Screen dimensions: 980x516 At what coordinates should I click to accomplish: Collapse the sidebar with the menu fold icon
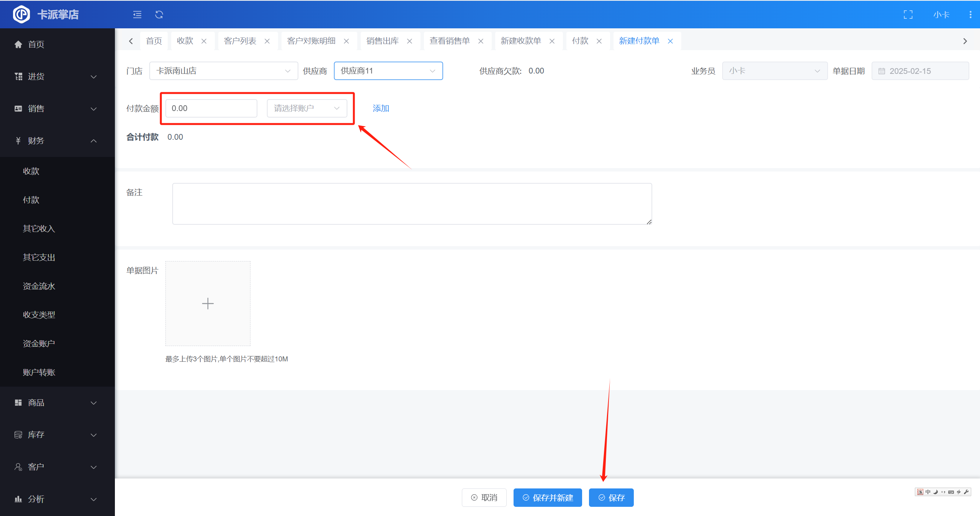click(x=137, y=15)
